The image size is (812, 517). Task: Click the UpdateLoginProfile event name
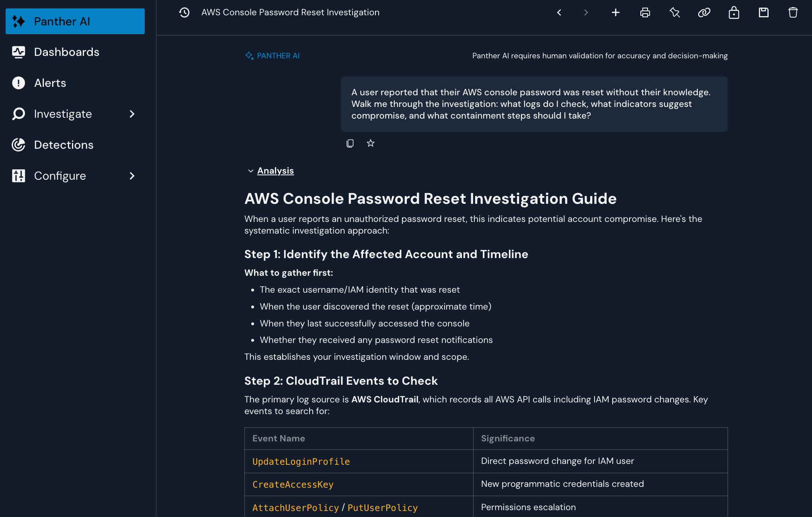301,462
